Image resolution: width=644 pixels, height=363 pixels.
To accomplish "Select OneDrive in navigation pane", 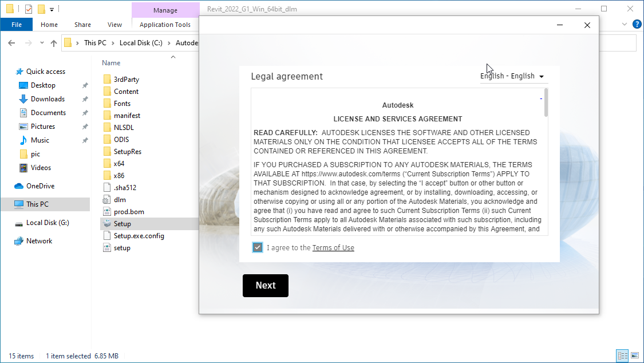I will [x=40, y=186].
